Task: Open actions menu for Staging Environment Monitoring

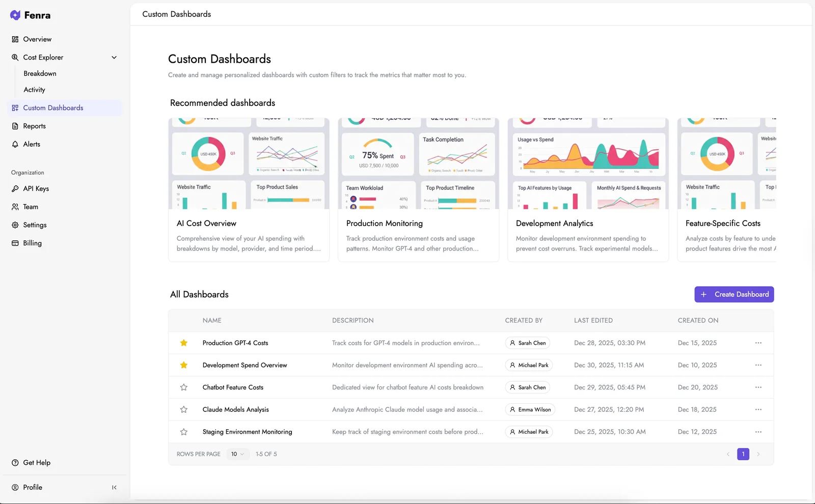Action: pos(758,431)
